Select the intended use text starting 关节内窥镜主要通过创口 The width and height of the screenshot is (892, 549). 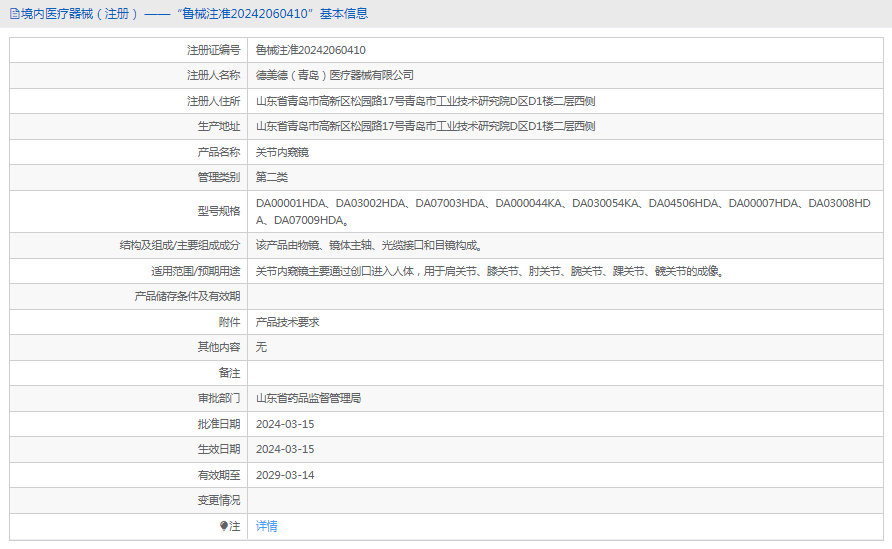490,271
